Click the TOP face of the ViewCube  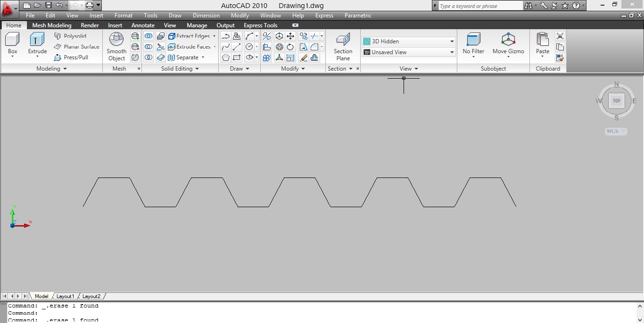[616, 101]
